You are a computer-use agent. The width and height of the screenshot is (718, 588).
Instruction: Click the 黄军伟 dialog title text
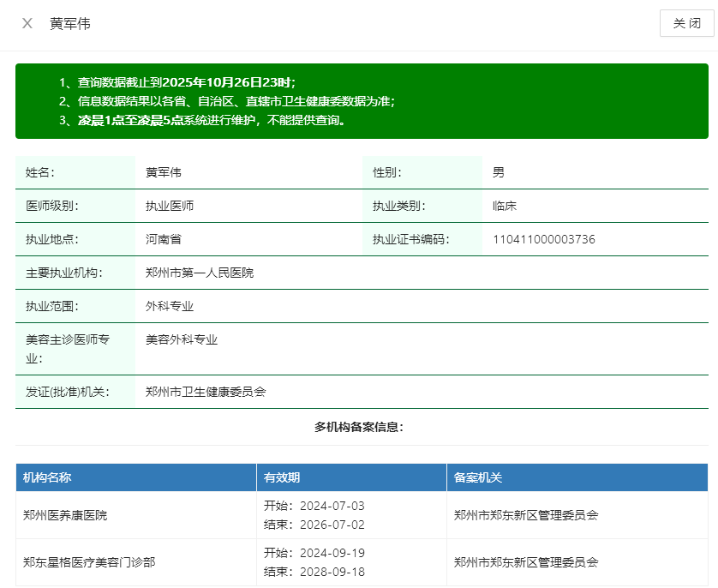(70, 24)
